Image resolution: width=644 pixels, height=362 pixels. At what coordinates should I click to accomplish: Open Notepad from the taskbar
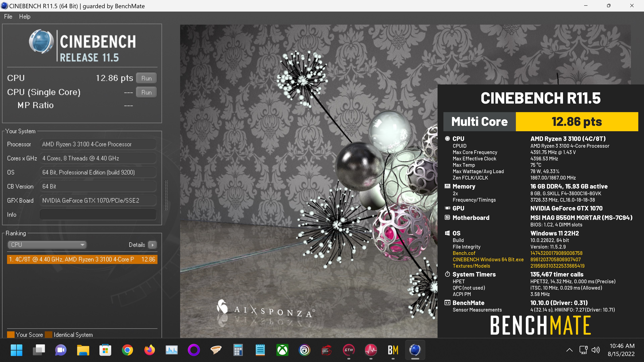click(260, 350)
